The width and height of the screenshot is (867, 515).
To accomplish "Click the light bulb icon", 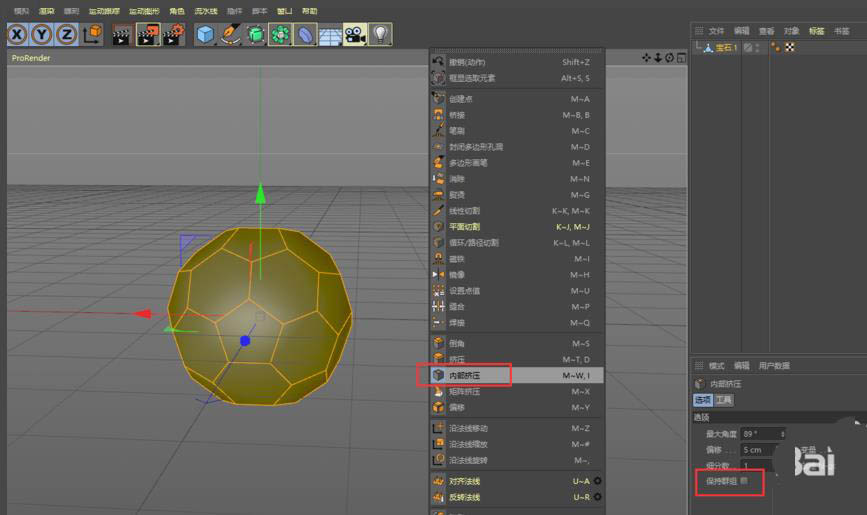I will pyautogui.click(x=380, y=35).
